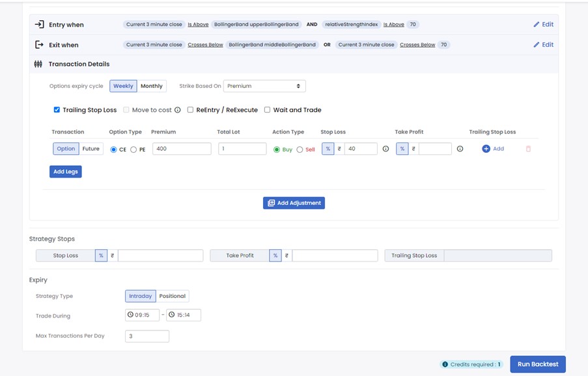Enable the ReEntry / ReExecute checkbox

[x=190, y=110]
